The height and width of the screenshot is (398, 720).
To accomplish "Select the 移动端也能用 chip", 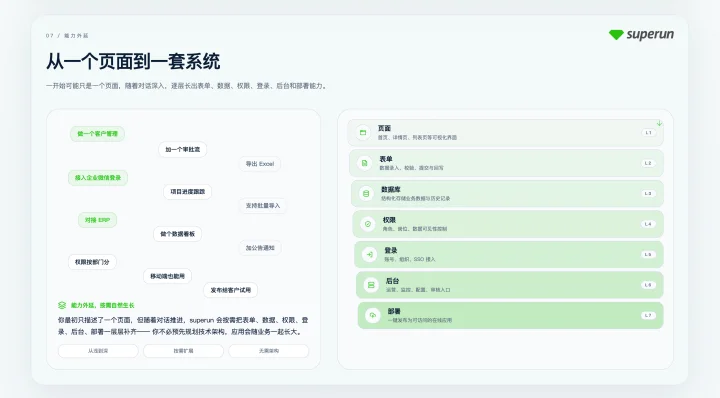I will (x=168, y=276).
